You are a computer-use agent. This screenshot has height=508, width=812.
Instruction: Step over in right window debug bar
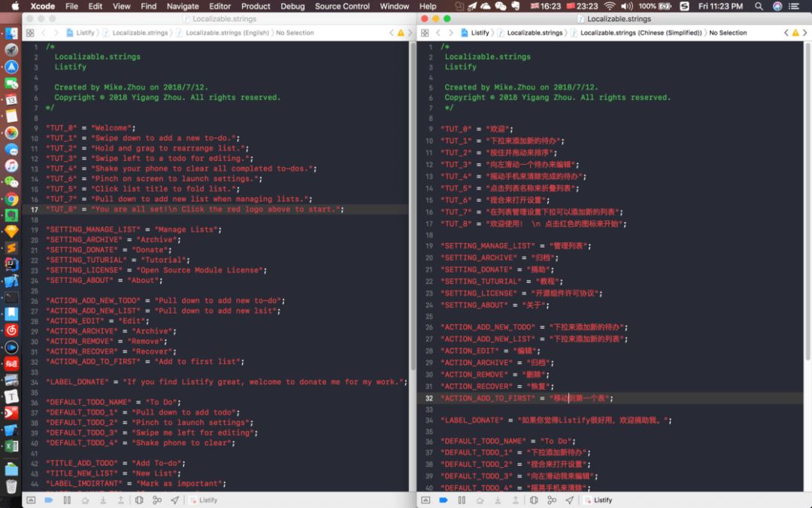click(480, 500)
